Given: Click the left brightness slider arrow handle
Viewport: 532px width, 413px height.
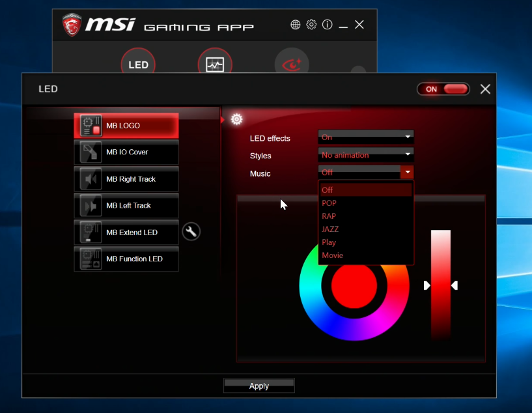Looking at the screenshot, I should point(427,285).
